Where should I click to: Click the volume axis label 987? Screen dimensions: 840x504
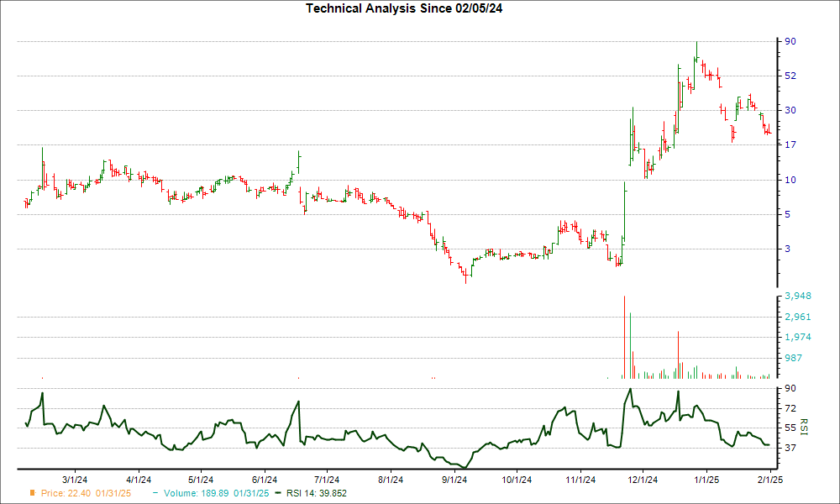click(x=794, y=358)
